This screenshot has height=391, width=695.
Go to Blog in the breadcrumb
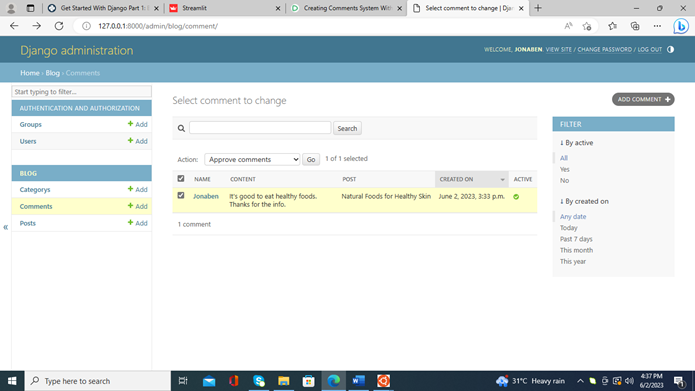tap(52, 73)
